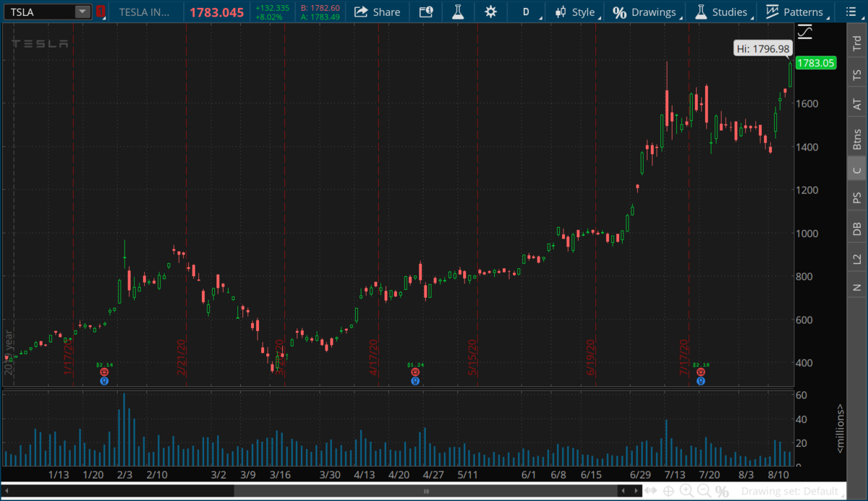
Task: Select the Trd sidebar tab
Action: tap(856, 42)
